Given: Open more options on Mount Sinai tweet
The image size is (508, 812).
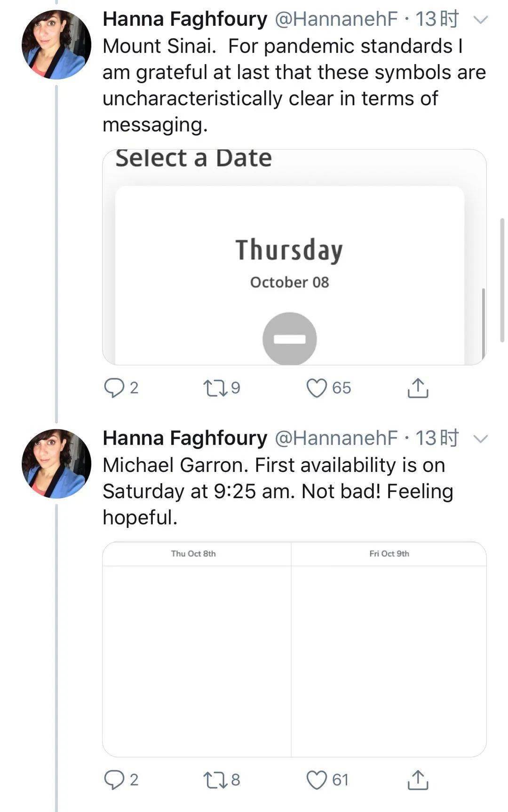Looking at the screenshot, I should [480, 20].
